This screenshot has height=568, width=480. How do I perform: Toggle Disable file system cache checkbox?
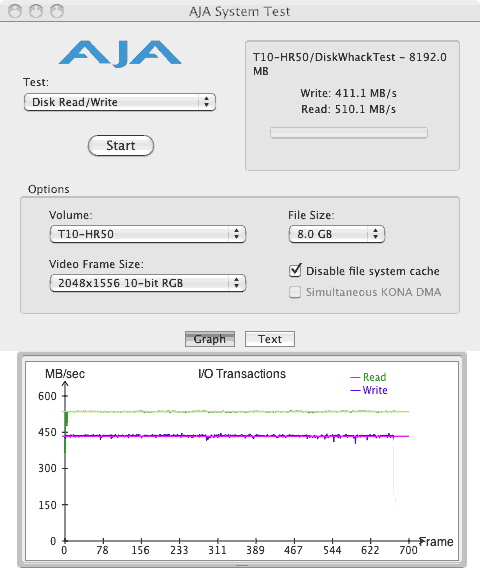(x=295, y=271)
